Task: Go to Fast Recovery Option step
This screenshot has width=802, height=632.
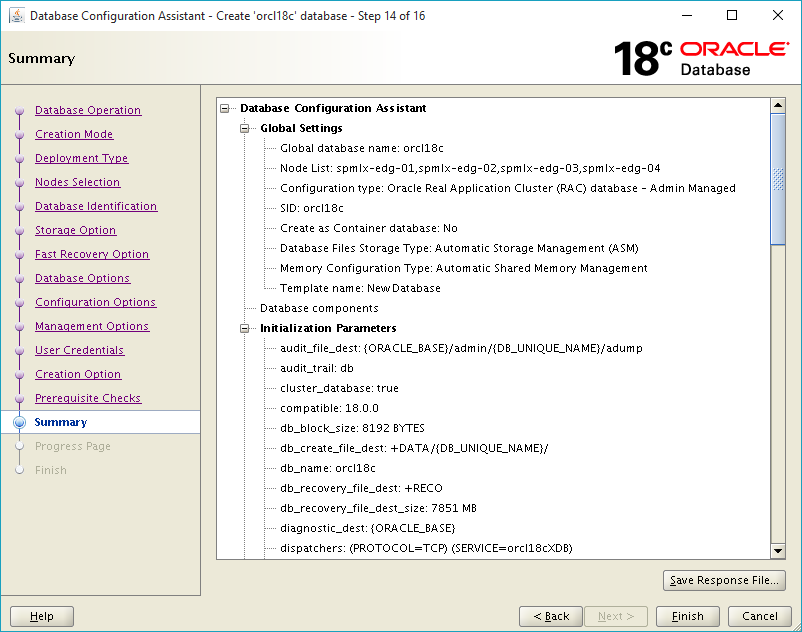Action: pos(92,255)
